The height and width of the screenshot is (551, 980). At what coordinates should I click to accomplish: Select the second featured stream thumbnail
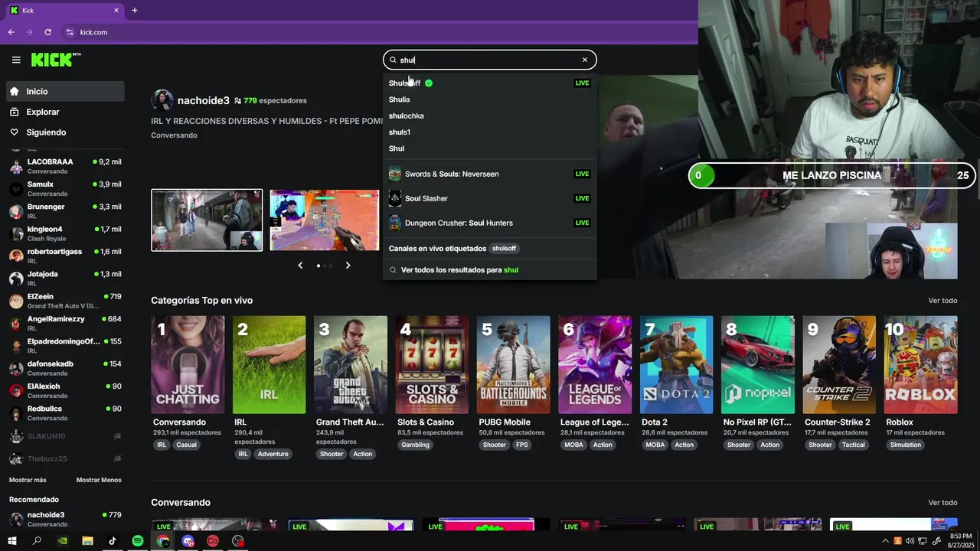point(324,220)
